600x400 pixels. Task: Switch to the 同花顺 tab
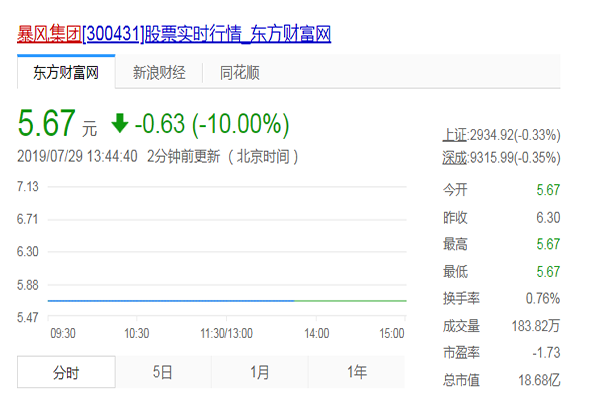(x=240, y=72)
